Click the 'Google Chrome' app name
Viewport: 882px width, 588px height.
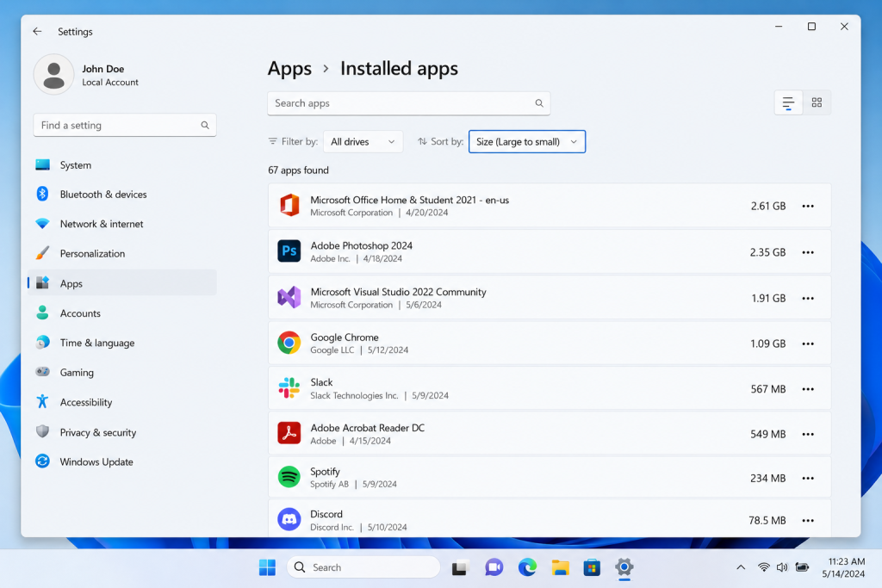(345, 337)
